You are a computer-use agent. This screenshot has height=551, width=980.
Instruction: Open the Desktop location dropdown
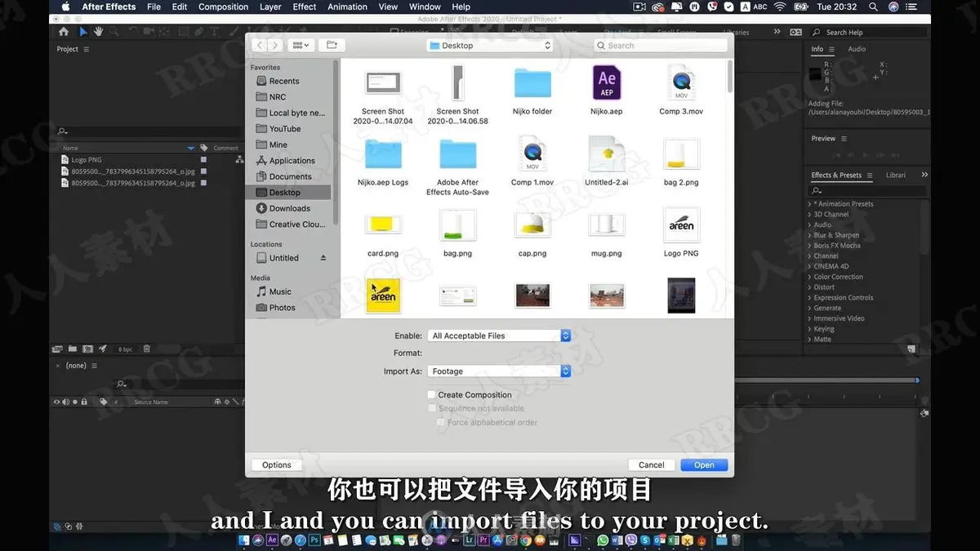[x=490, y=46]
